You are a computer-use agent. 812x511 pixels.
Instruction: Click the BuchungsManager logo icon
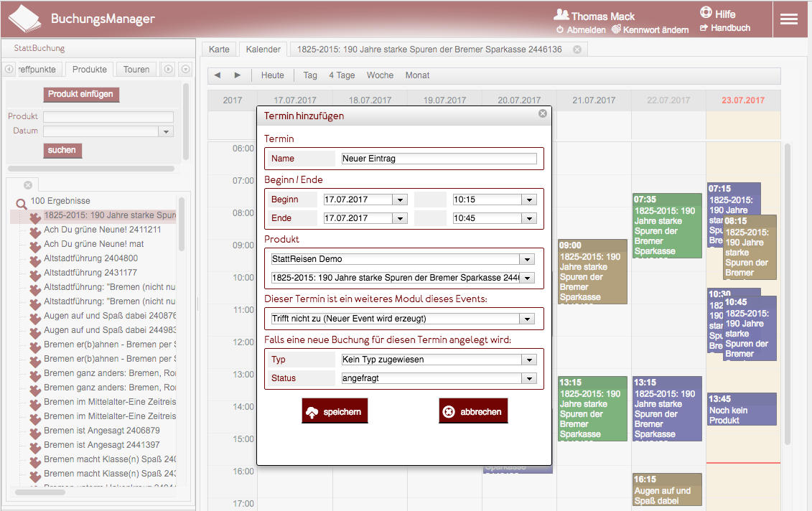(24, 19)
